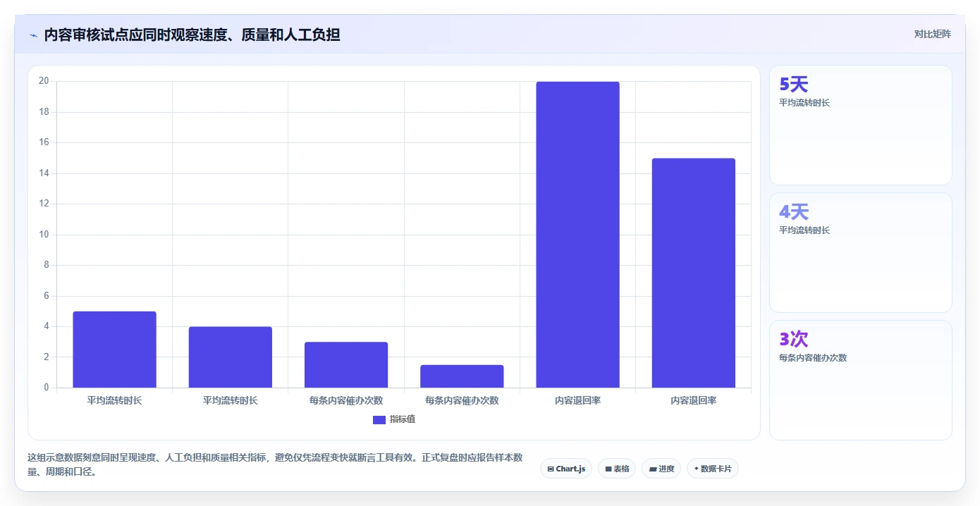Click the 内容审核试点 heading text
This screenshot has height=506, width=980.
[192, 35]
